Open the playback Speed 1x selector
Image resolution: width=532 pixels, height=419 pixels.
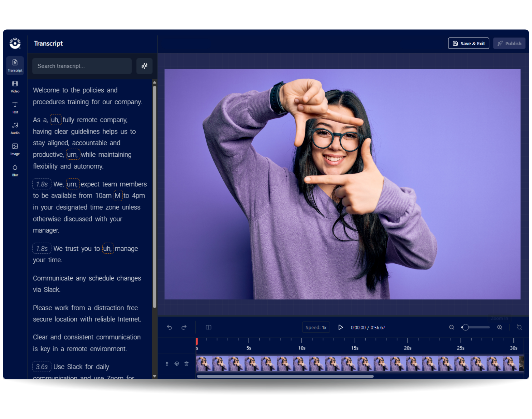316,327
